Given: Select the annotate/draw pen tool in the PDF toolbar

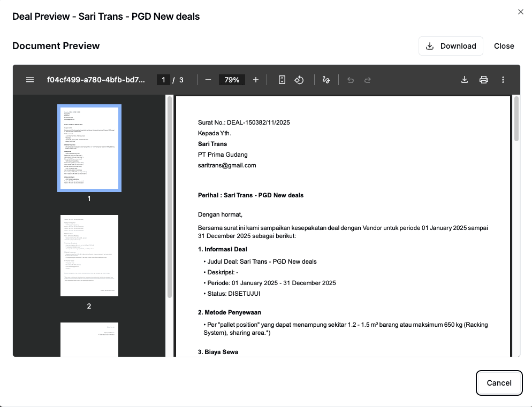Looking at the screenshot, I should click(326, 79).
